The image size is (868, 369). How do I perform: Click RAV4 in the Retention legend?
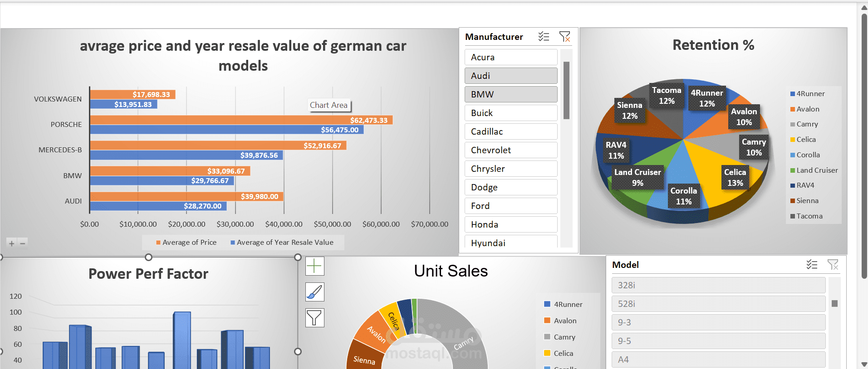point(802,185)
